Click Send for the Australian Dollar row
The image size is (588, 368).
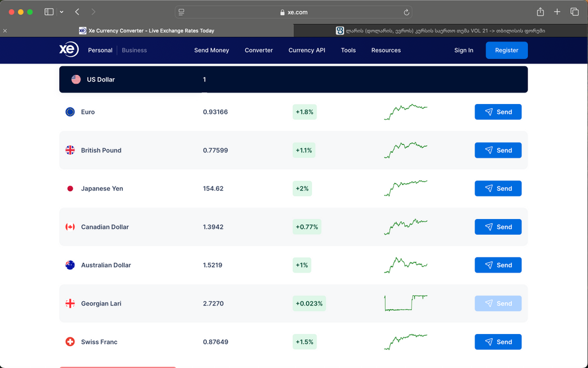tap(498, 265)
